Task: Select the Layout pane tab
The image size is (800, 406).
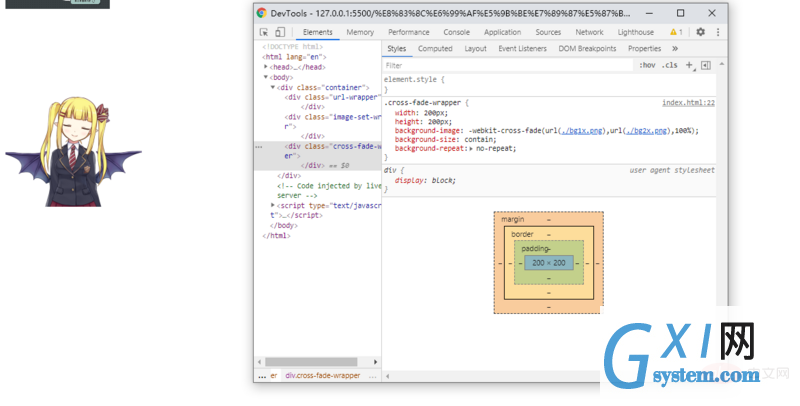Action: (x=476, y=48)
